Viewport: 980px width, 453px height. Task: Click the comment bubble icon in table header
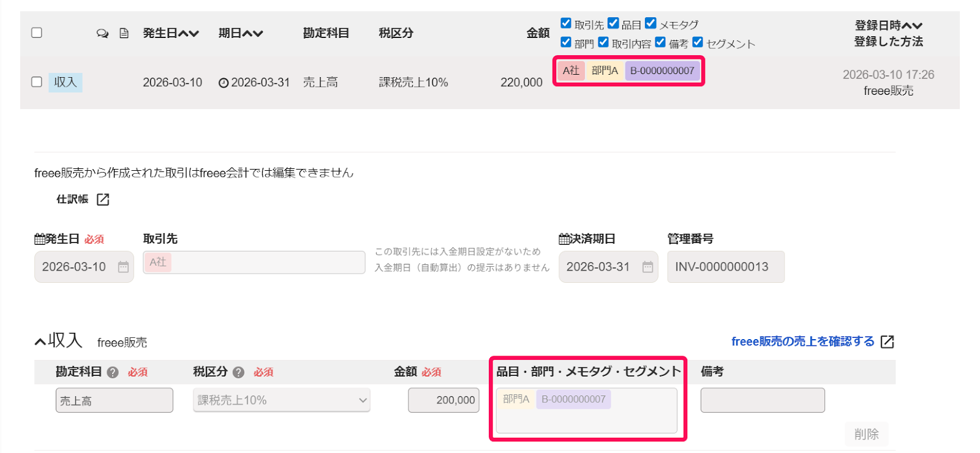(x=102, y=33)
